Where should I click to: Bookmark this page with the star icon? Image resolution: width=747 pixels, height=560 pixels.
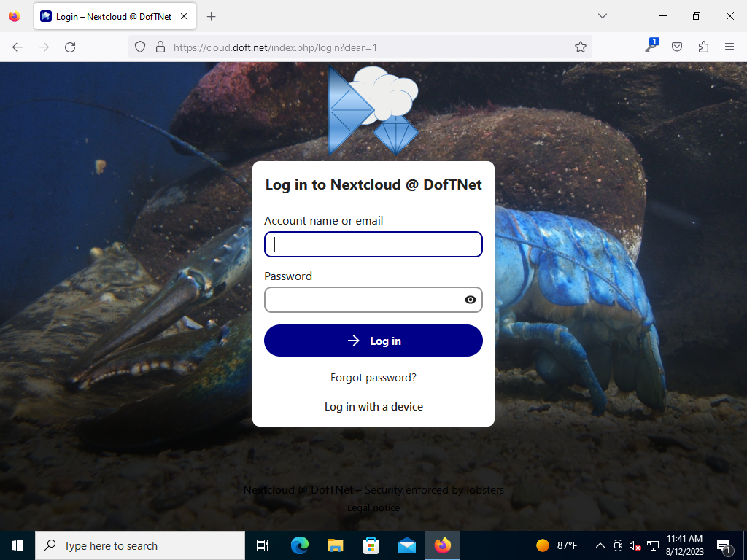pos(580,47)
